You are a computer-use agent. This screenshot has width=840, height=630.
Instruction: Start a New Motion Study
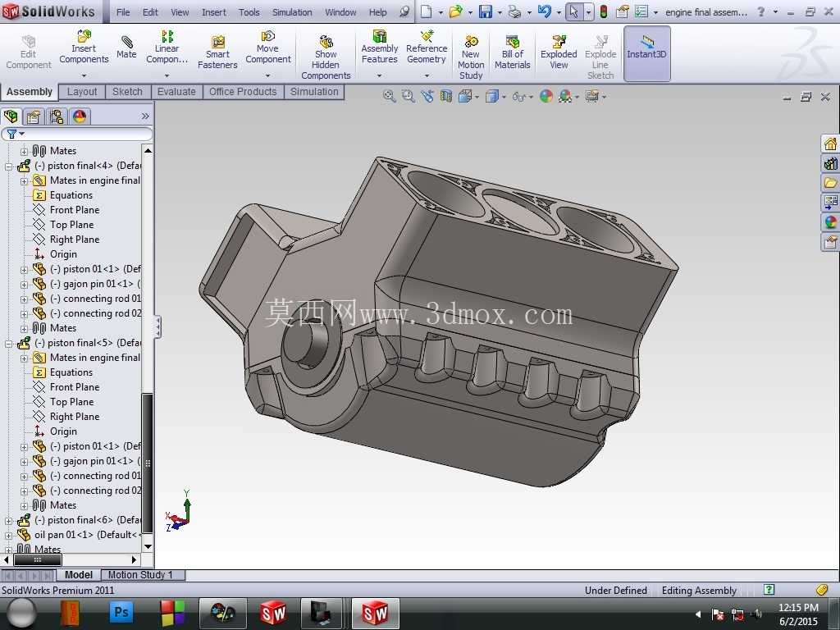[x=470, y=57]
